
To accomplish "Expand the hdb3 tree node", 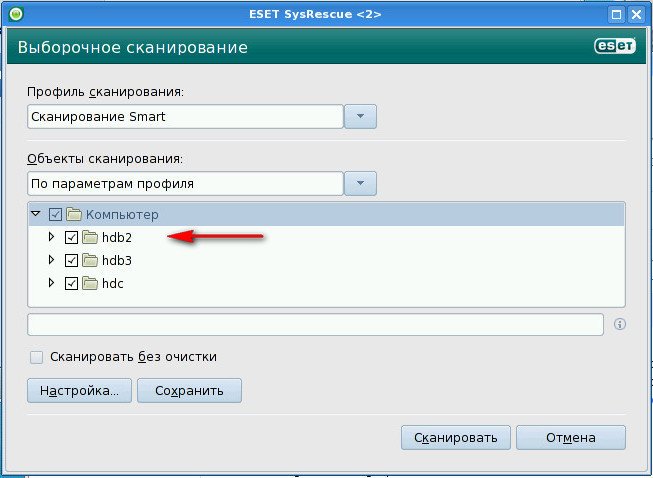I will [51, 260].
